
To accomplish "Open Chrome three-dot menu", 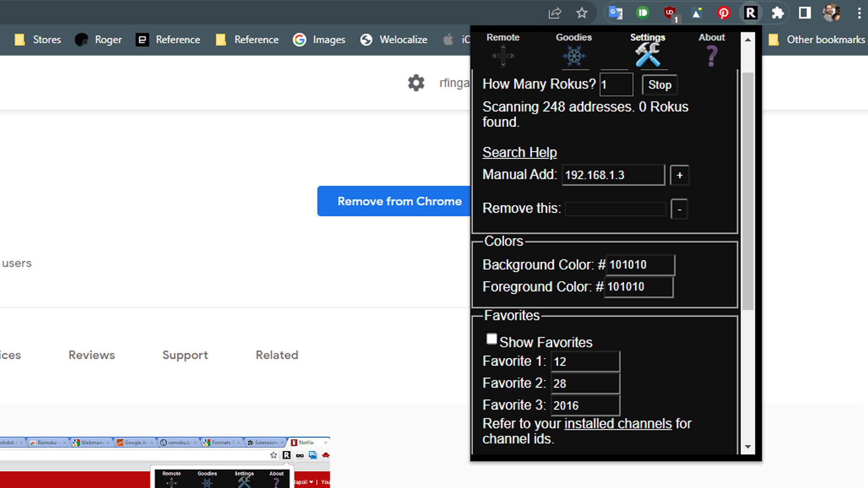I will coord(859,13).
